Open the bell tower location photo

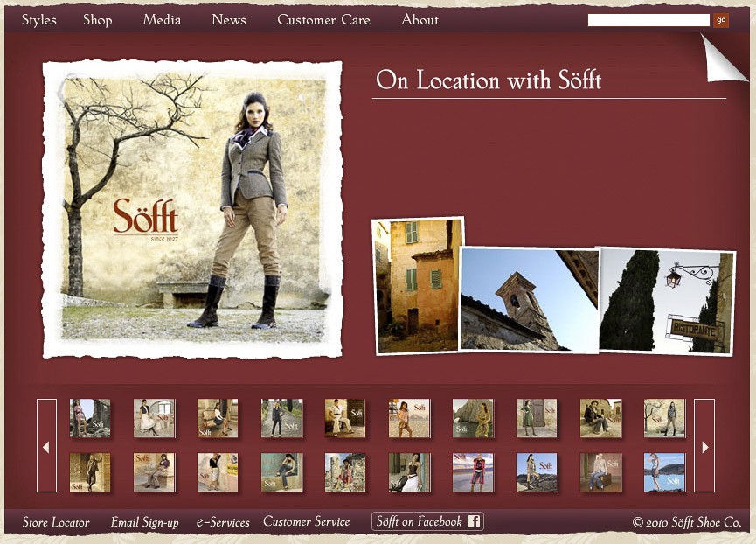tap(529, 299)
